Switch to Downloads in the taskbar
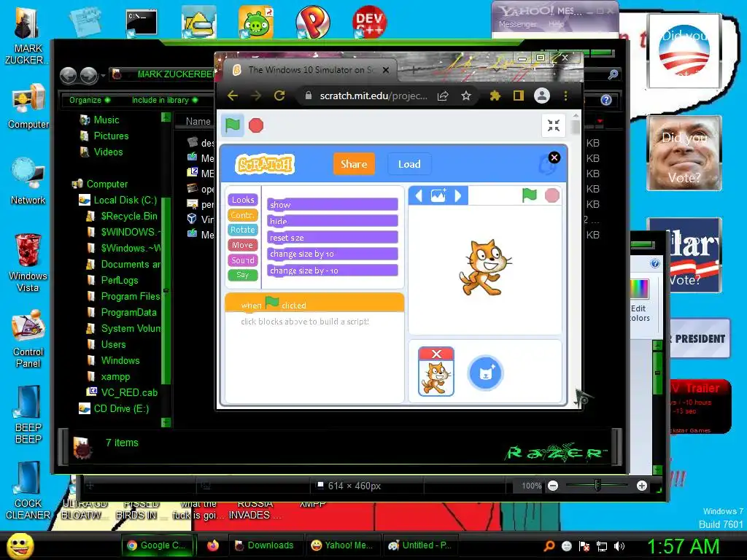Image resolution: width=747 pixels, height=560 pixels. (264, 545)
